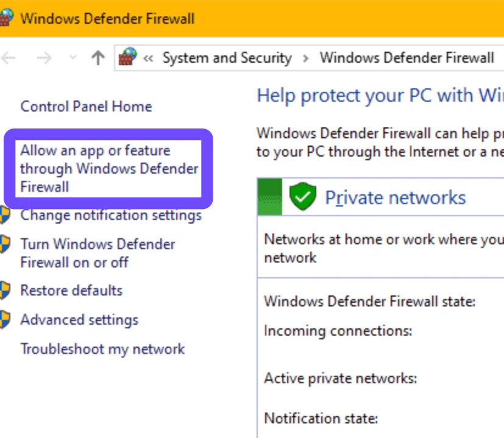Open Control Panel Home

pyautogui.click(x=86, y=107)
